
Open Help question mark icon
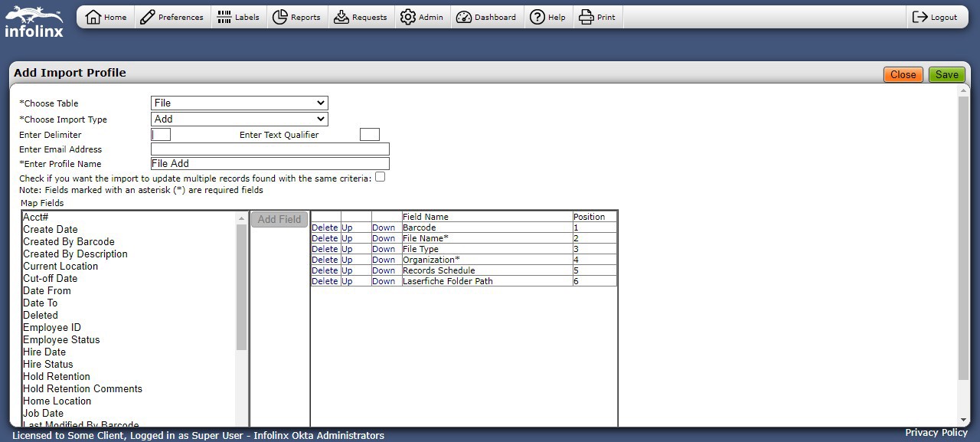point(537,17)
